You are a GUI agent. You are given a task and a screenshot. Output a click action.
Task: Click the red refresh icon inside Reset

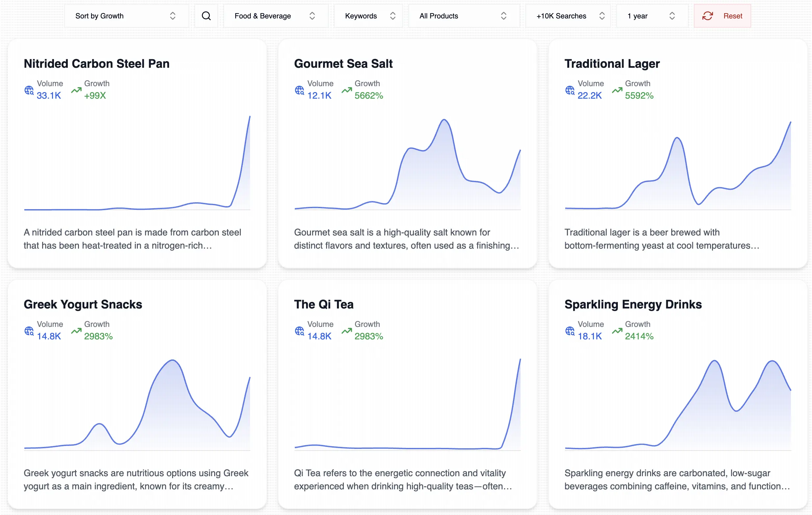coord(707,16)
